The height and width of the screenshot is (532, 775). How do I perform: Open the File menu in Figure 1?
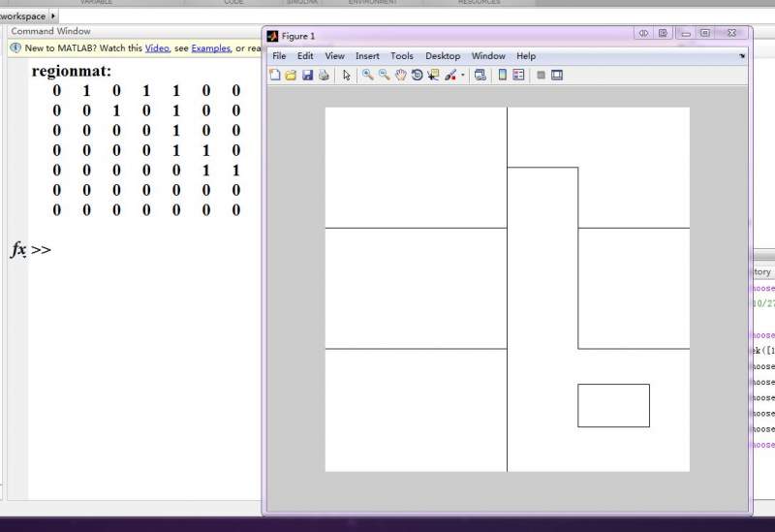[x=279, y=56]
